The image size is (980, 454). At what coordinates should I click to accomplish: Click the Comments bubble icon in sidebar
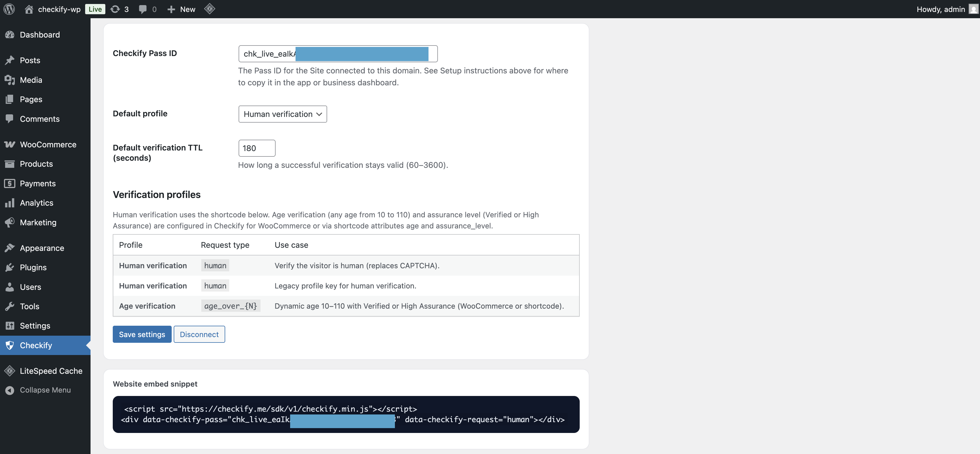point(10,119)
